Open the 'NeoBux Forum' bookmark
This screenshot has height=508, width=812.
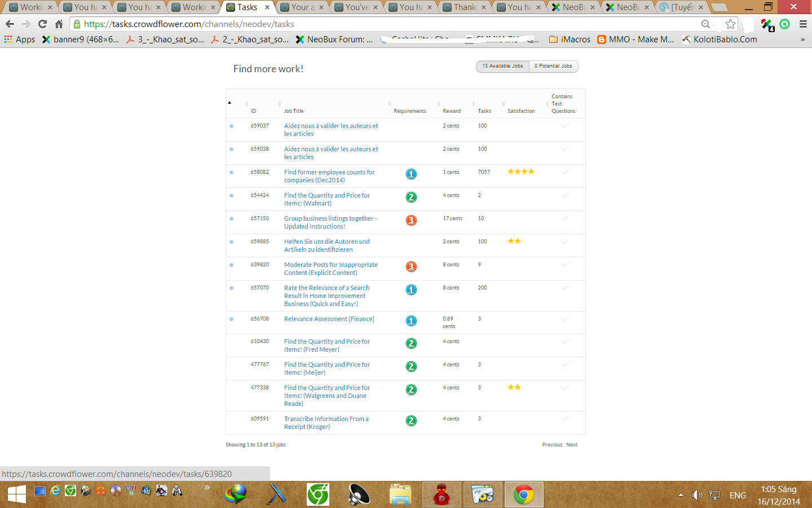click(334, 40)
